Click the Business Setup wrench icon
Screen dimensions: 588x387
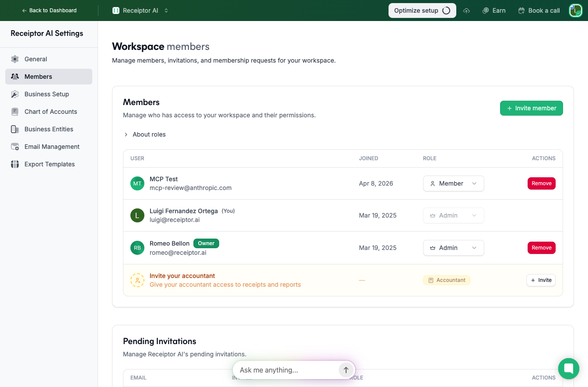click(15, 94)
